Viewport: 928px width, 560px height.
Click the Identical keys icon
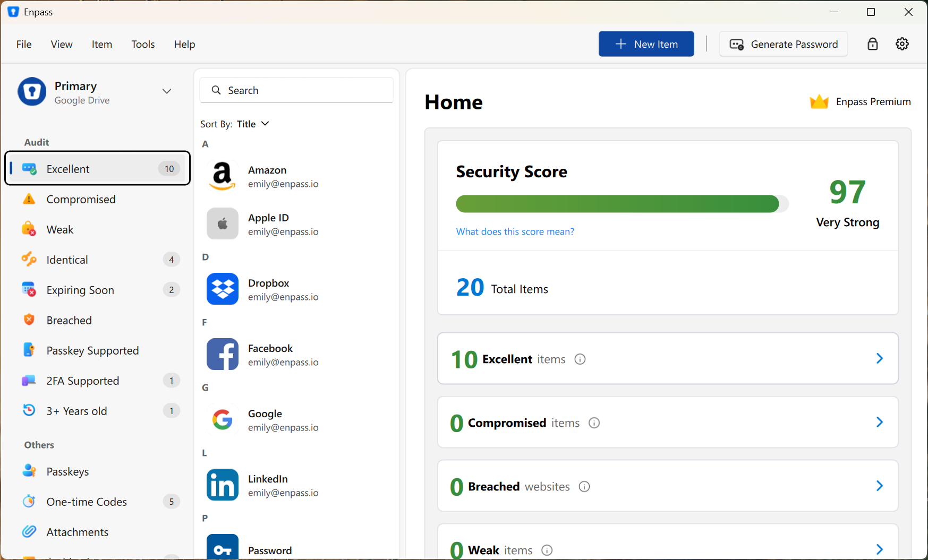(29, 260)
